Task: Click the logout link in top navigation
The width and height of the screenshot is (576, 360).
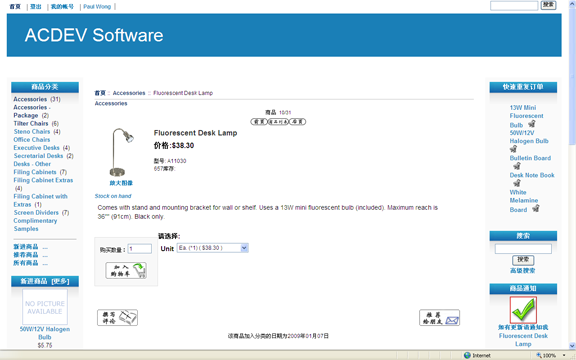Action: [x=36, y=7]
